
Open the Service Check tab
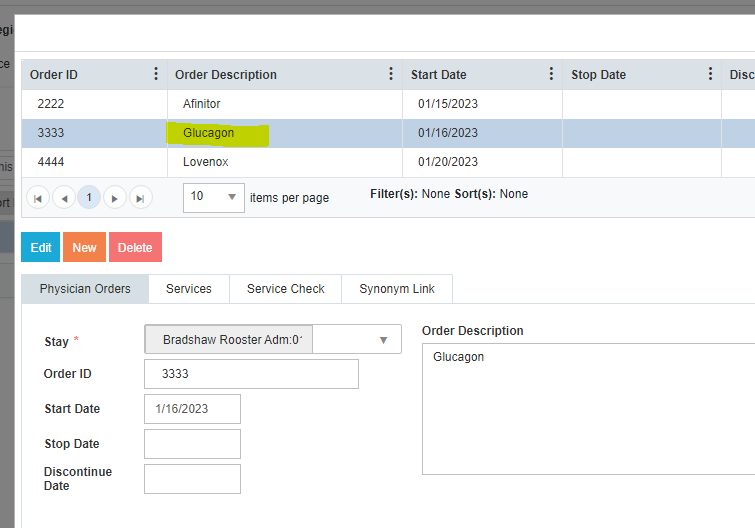tap(286, 289)
